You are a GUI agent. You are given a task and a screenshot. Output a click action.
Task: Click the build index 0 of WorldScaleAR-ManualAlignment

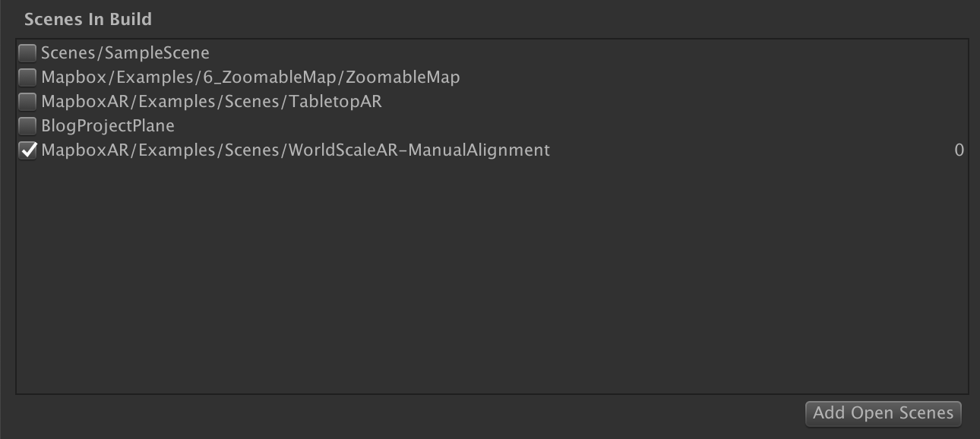pos(959,150)
